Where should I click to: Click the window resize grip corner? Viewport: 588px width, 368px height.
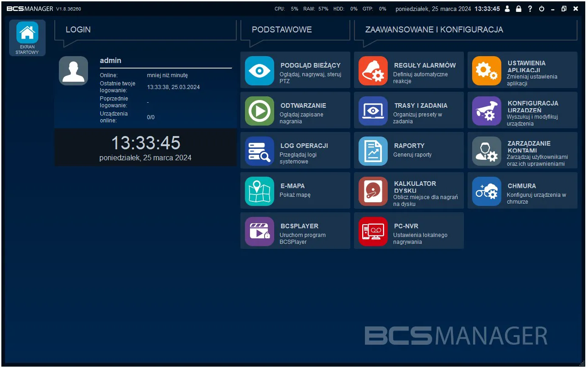582,363
